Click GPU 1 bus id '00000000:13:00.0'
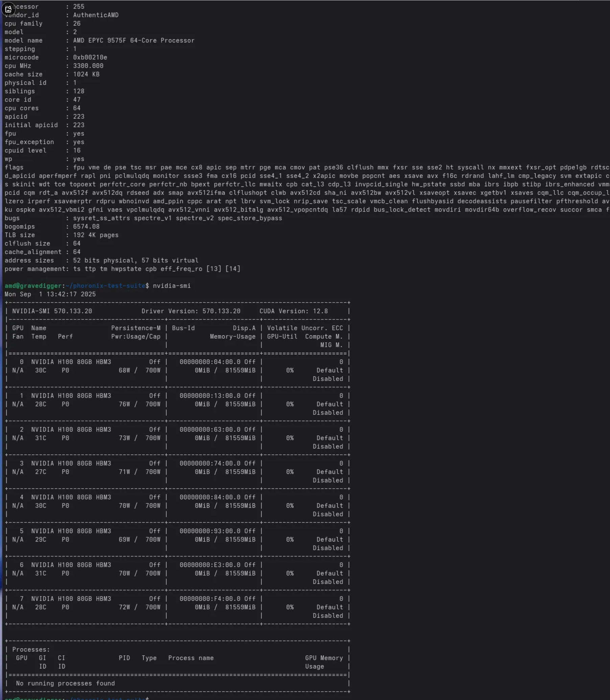610x700 pixels. [210, 396]
